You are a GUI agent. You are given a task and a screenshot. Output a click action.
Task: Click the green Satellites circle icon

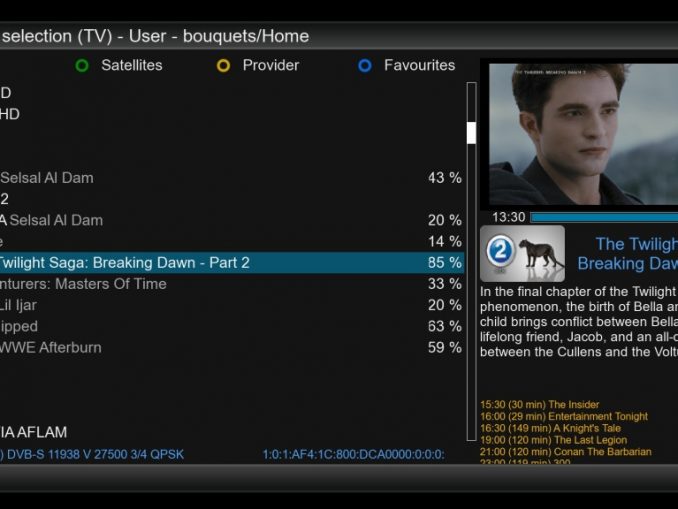(82, 66)
